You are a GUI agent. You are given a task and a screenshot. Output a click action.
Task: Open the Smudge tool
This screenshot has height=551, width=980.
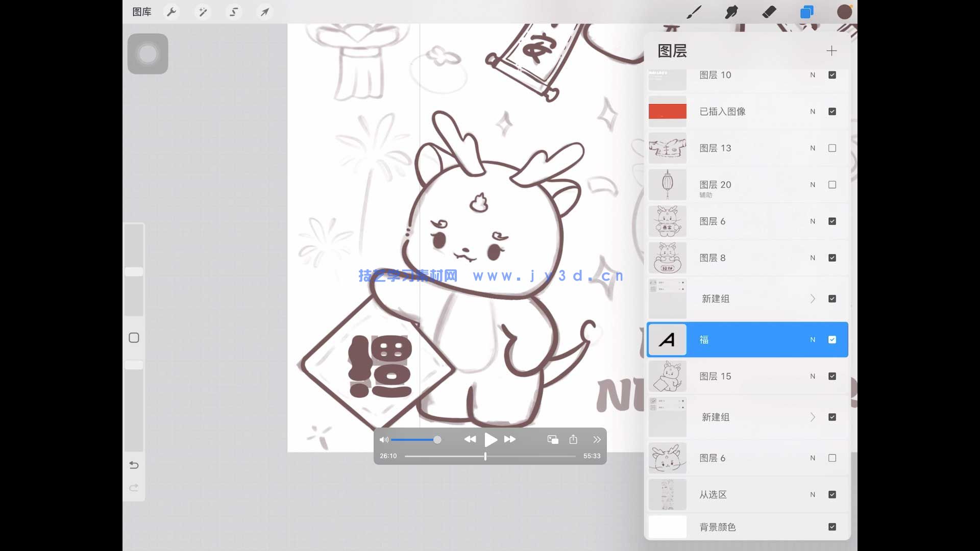(x=731, y=11)
